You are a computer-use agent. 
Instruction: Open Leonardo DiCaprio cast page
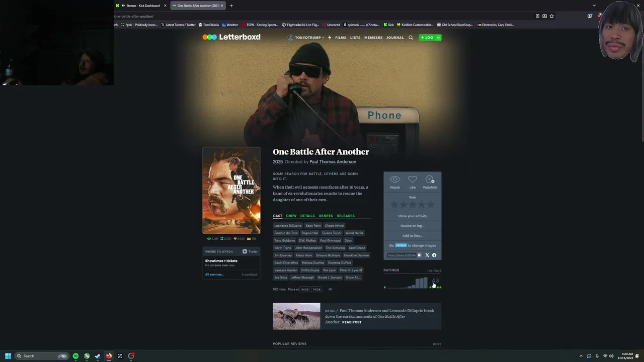tap(288, 226)
